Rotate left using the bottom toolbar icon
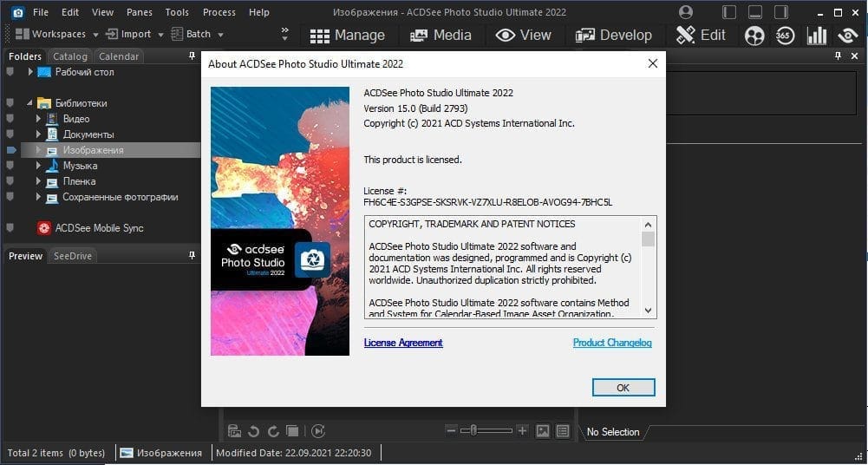Viewport: 868px width, 465px height. (253, 430)
